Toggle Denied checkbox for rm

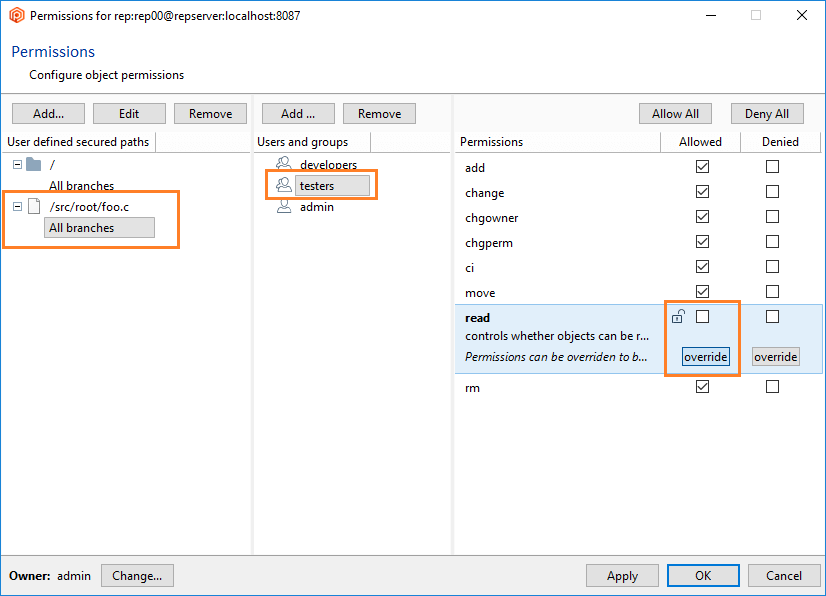click(x=772, y=387)
